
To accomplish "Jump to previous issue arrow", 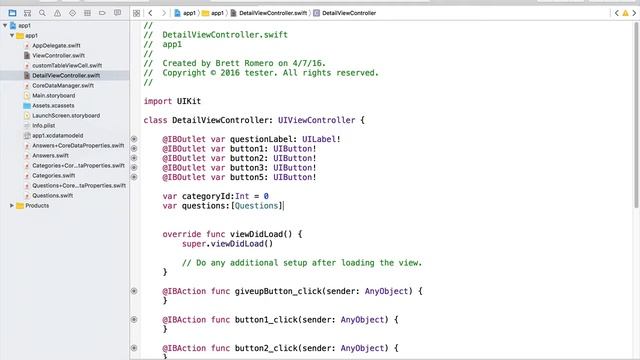I will click(x=617, y=13).
